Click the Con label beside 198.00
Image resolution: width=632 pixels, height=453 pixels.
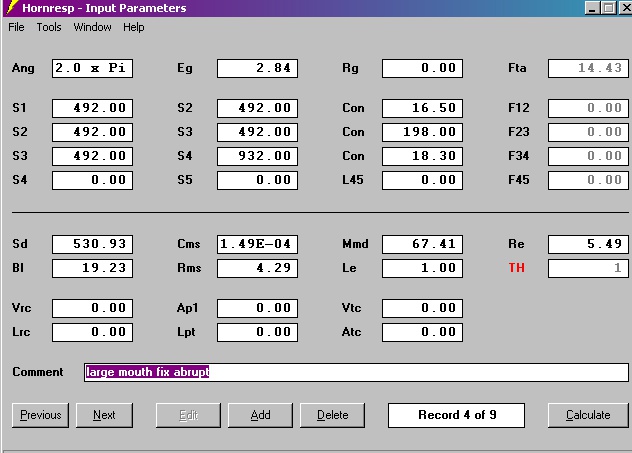pyautogui.click(x=353, y=132)
